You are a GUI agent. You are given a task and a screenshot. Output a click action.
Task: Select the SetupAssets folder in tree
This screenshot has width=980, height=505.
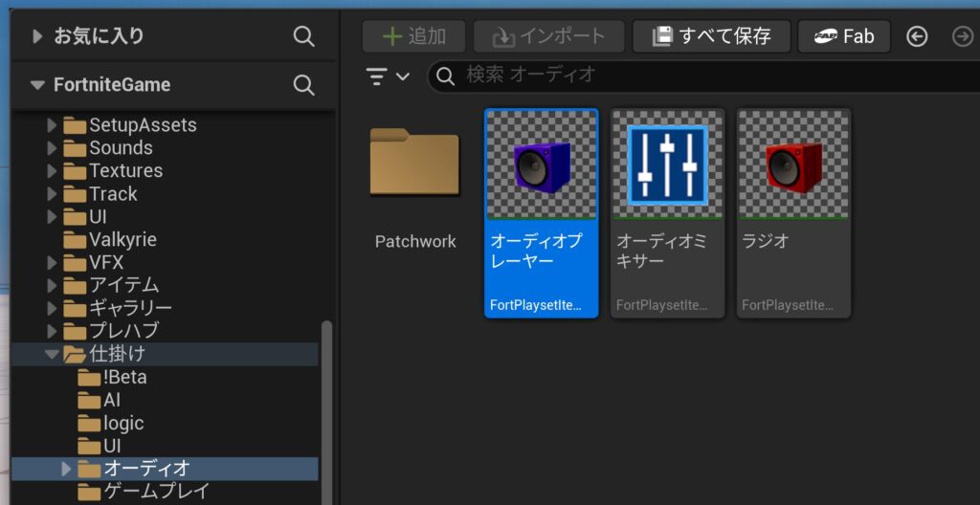130,125
